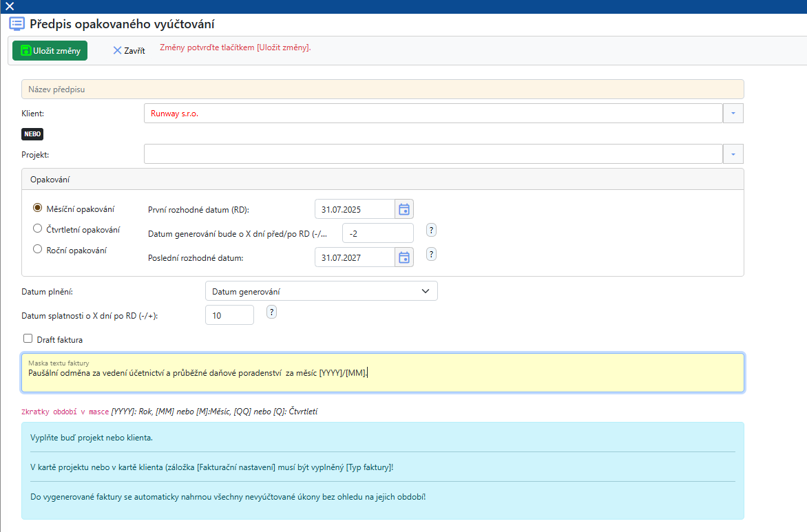Open calendar picker for Poslední rozhodné datum
The height and width of the screenshot is (532, 807).
tap(404, 257)
